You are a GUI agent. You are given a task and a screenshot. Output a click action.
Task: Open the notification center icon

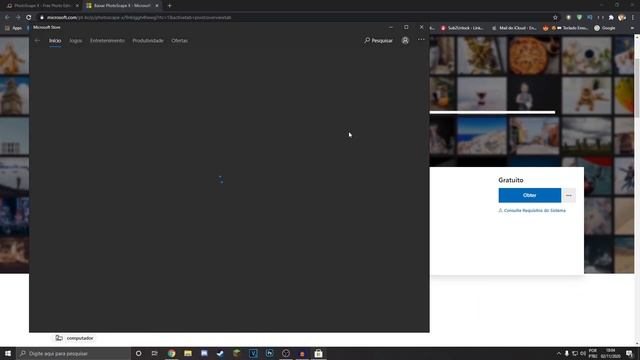pos(629,353)
